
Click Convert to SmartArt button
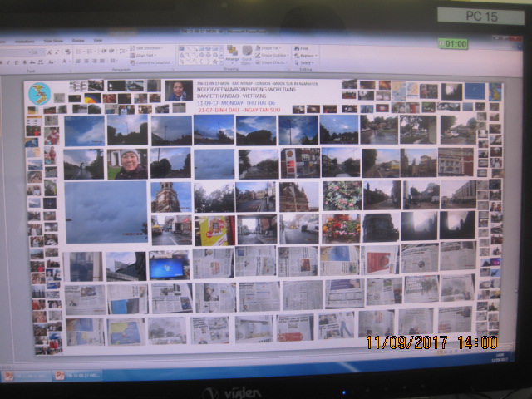click(151, 62)
